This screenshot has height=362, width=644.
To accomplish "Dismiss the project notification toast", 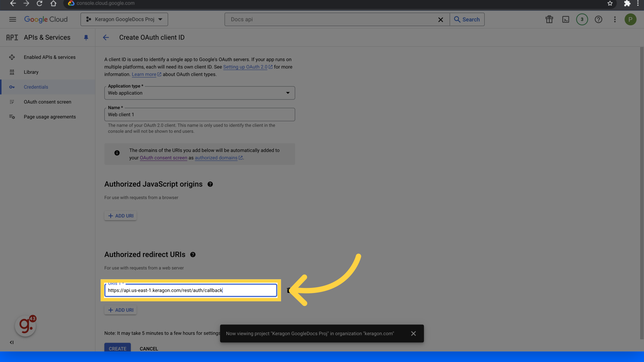I will pyautogui.click(x=413, y=334).
